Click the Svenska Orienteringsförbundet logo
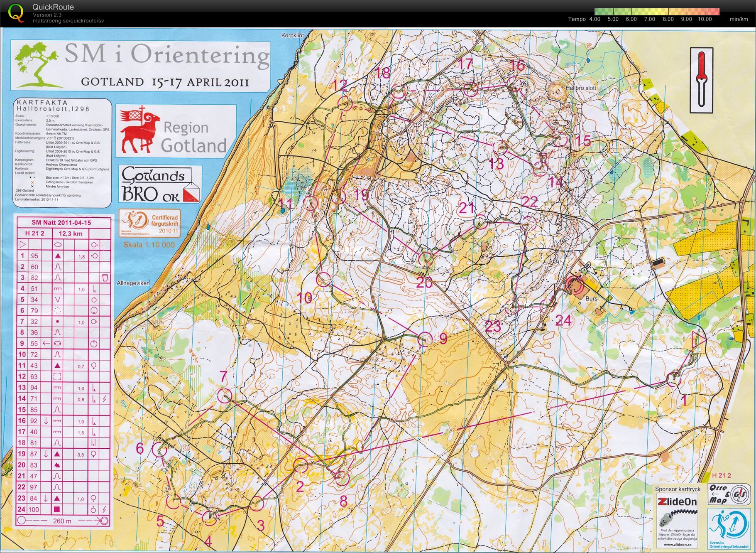756x553 pixels. tap(730, 528)
